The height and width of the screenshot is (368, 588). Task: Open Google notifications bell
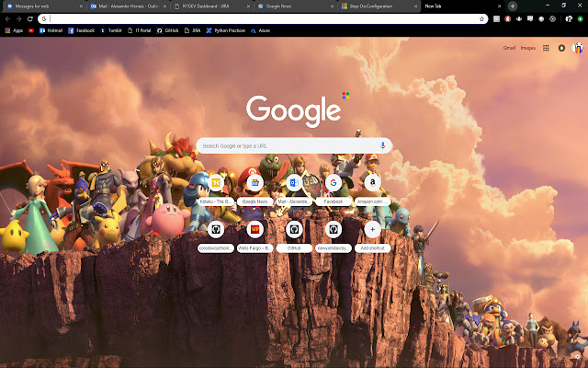click(x=561, y=48)
